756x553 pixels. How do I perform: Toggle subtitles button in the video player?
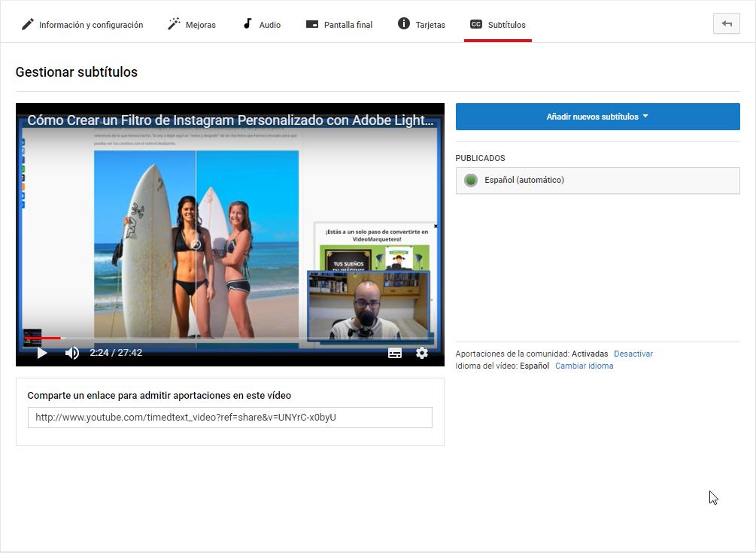coord(395,353)
